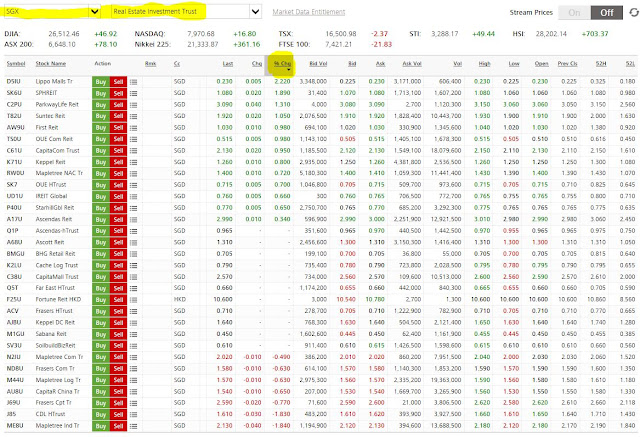640x437 pixels.
Task: Open the list menu icon for Mapletree Log Tr
Action: 133,380
